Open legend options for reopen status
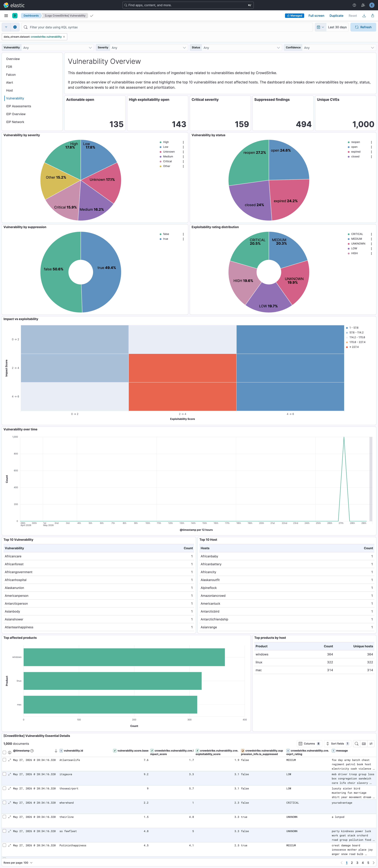The width and height of the screenshot is (378, 868). coord(371,142)
